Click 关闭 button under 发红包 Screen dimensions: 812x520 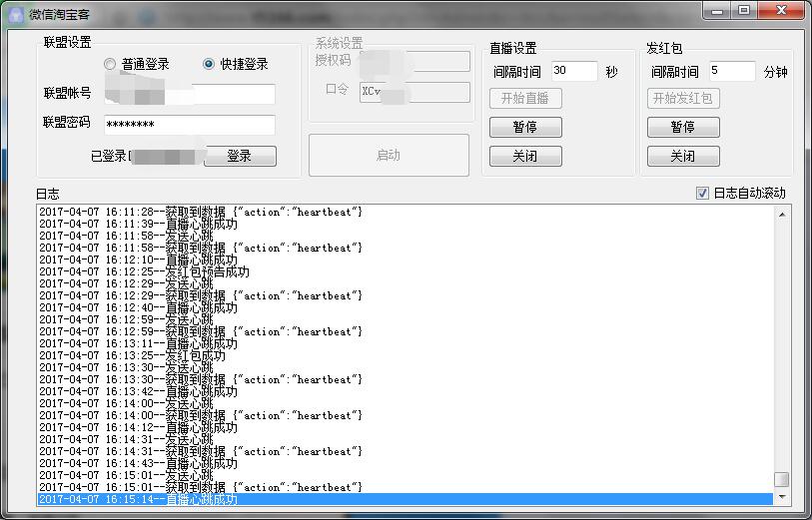[683, 157]
